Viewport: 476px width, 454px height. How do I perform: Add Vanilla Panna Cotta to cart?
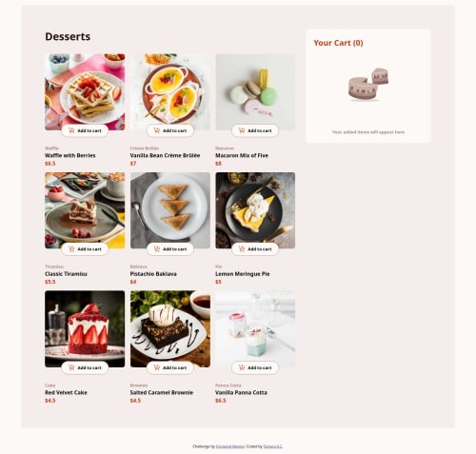click(x=255, y=367)
